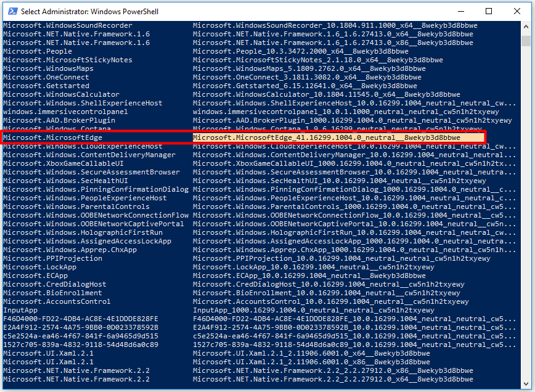535x392 pixels.
Task: Click InputApp name entry
Action: (20, 310)
